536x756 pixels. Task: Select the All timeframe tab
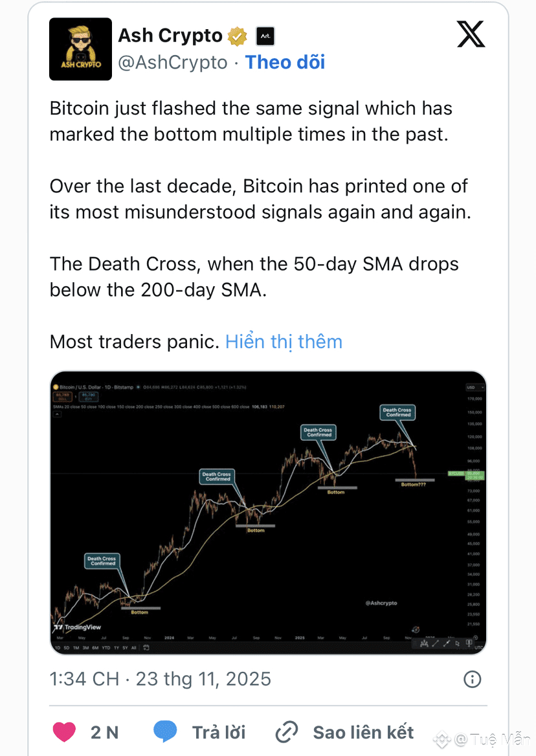pyautogui.click(x=133, y=647)
